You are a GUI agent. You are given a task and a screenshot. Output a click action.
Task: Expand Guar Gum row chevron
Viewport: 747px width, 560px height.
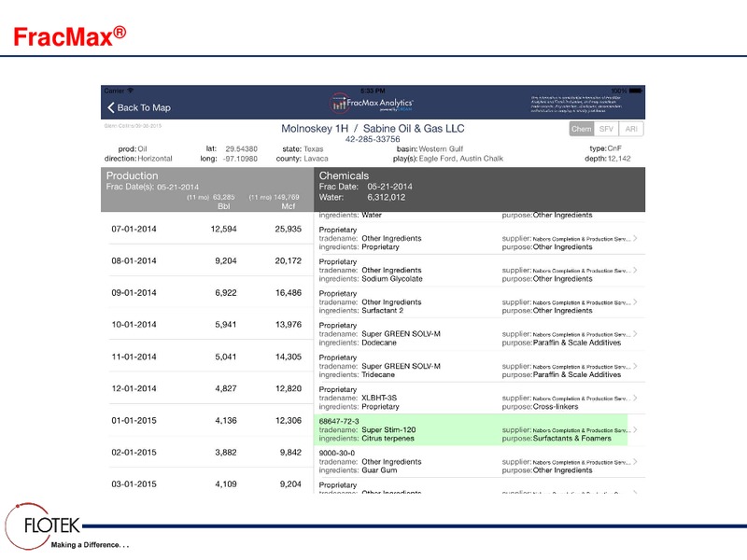635,461
